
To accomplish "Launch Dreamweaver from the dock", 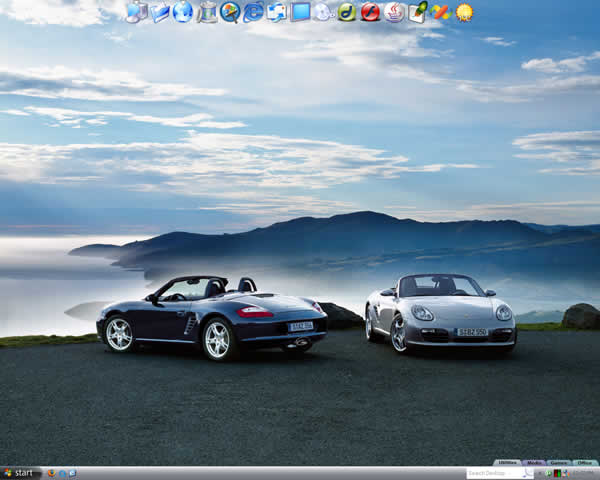I will click(x=347, y=12).
